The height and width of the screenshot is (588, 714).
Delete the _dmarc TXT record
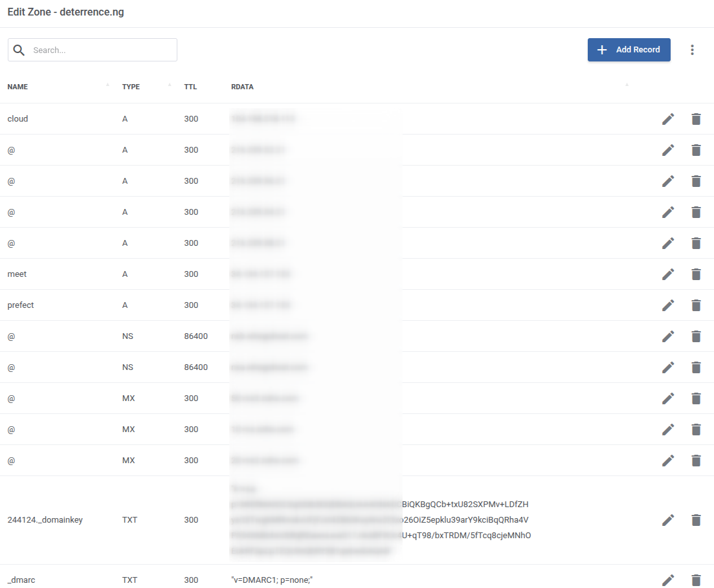click(697, 580)
